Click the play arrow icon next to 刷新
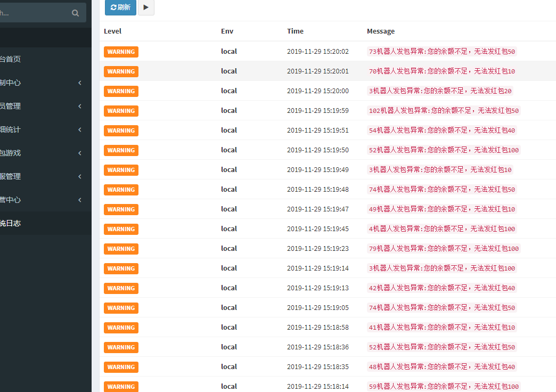This screenshot has width=556, height=392. click(x=146, y=7)
